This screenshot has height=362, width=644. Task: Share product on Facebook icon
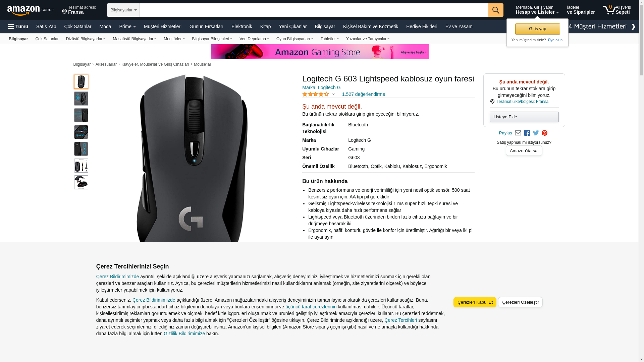coord(527,133)
